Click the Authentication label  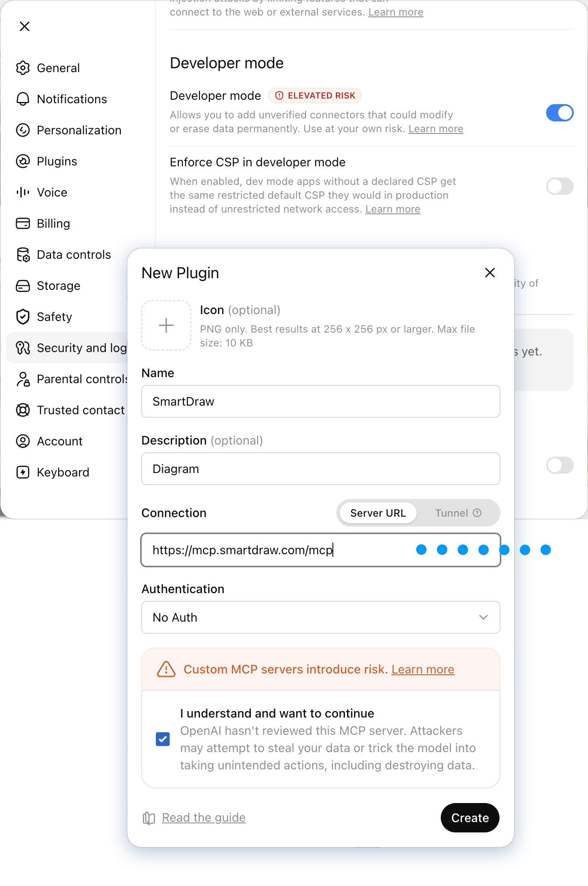183,589
